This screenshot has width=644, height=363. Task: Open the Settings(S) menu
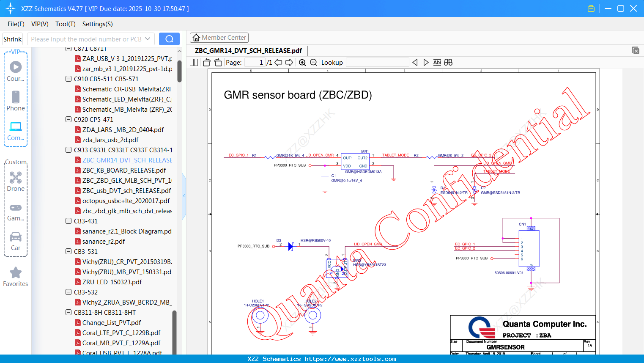click(x=98, y=24)
